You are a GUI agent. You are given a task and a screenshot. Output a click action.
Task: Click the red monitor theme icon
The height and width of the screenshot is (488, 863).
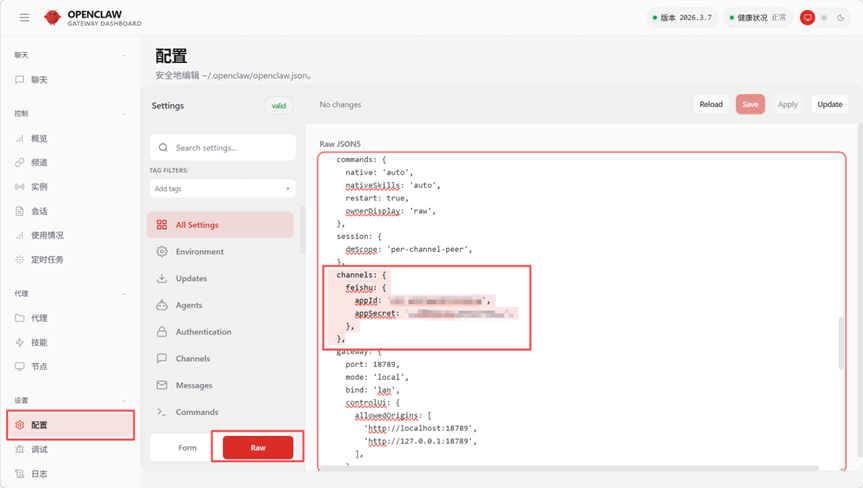pos(807,18)
